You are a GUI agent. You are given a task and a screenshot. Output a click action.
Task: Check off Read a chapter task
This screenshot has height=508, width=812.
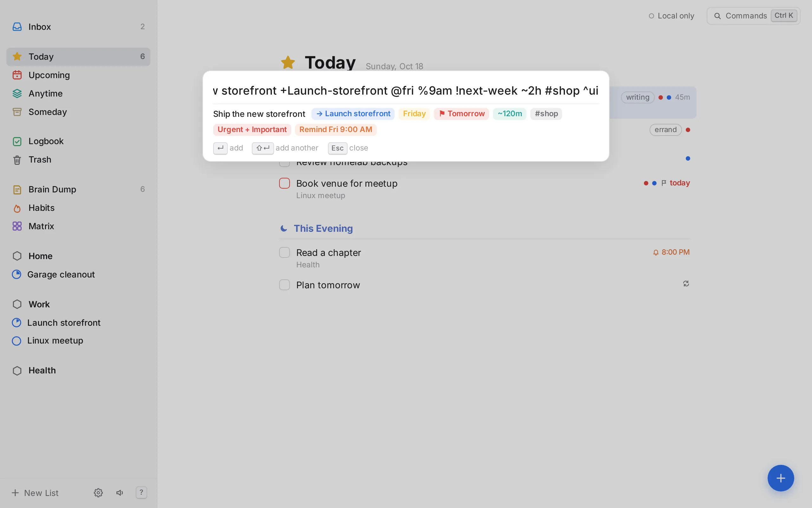(x=285, y=252)
